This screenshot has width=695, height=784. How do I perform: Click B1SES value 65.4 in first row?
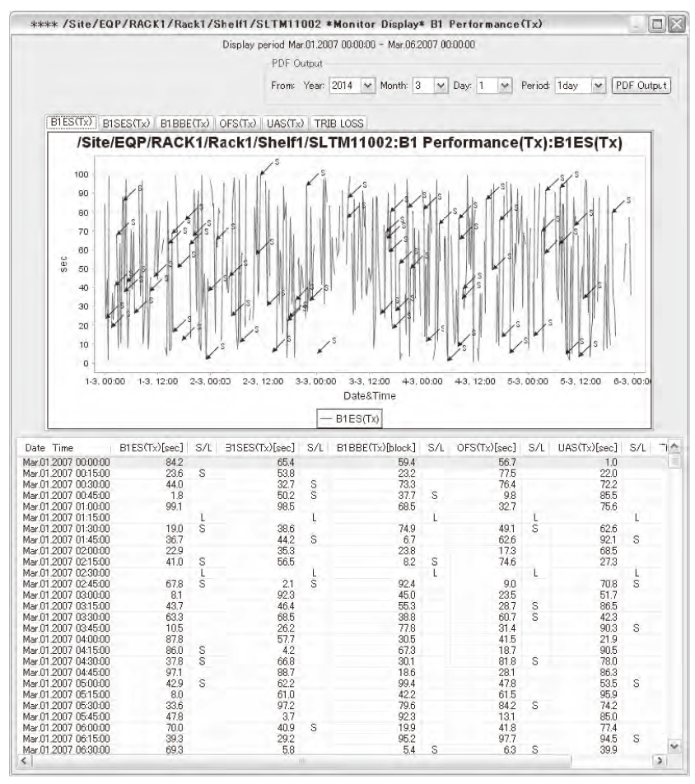point(286,463)
